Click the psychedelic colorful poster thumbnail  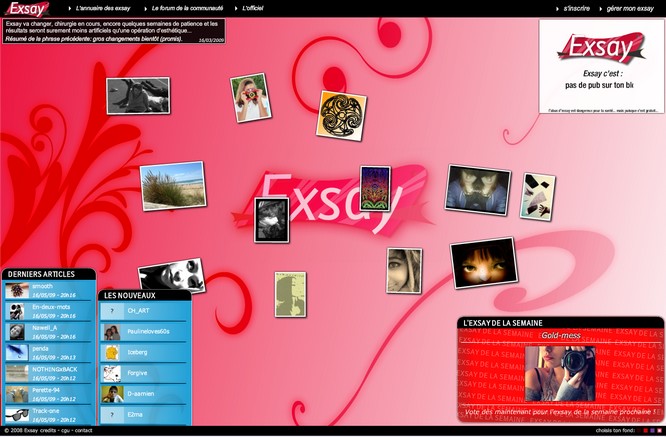pos(375,189)
